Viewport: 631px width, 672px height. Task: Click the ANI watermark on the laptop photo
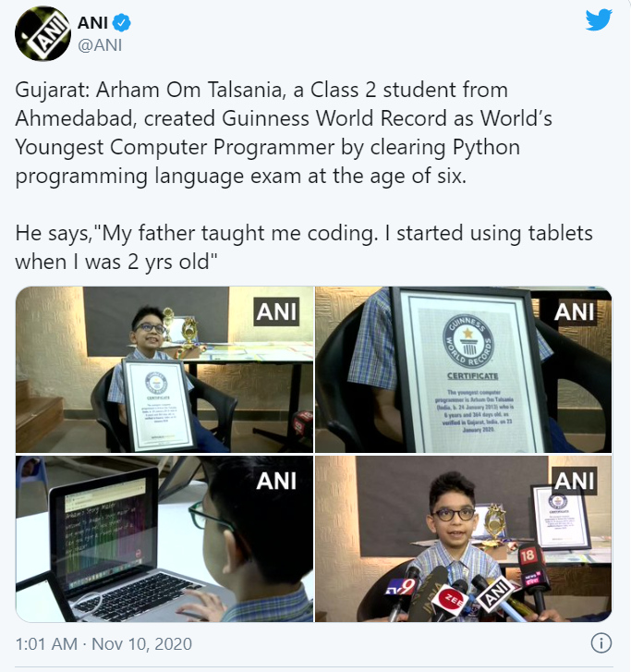tap(276, 481)
